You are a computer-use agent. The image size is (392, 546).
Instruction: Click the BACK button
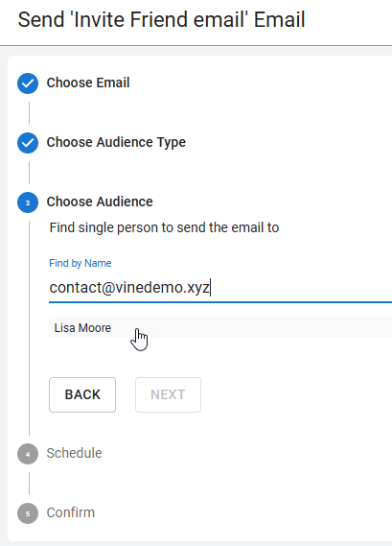tap(82, 395)
